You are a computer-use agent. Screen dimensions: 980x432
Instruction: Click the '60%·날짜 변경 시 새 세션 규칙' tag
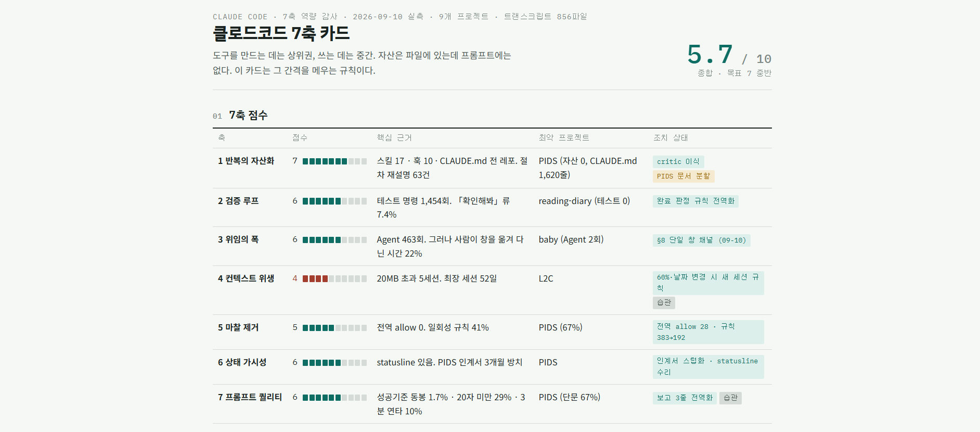(708, 283)
